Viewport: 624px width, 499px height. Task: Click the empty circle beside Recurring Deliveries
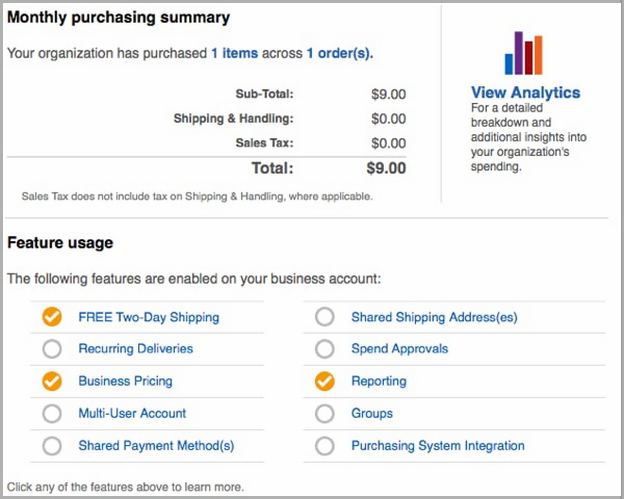click(x=52, y=349)
